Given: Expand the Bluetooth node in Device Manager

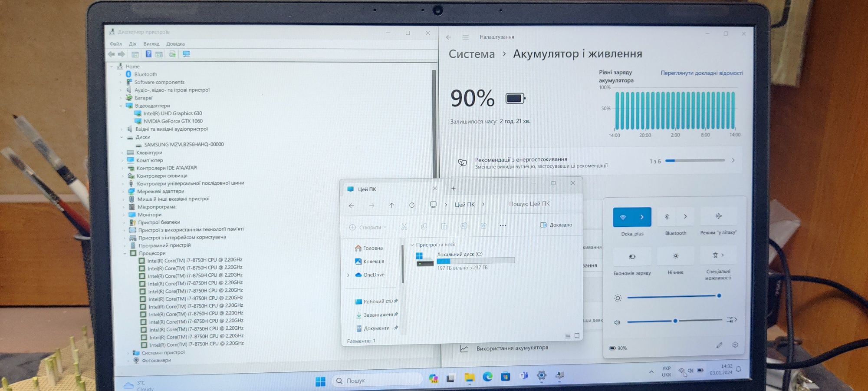Looking at the screenshot, I should (x=121, y=75).
